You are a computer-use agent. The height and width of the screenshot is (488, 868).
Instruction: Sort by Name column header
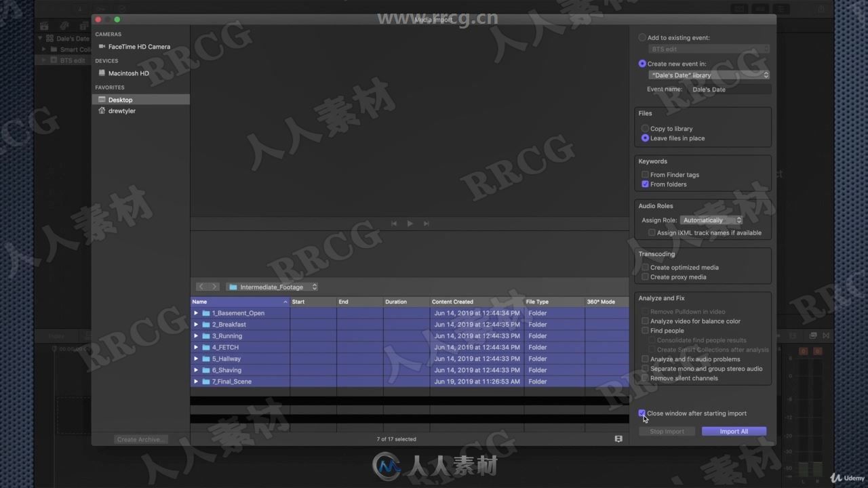coord(240,302)
